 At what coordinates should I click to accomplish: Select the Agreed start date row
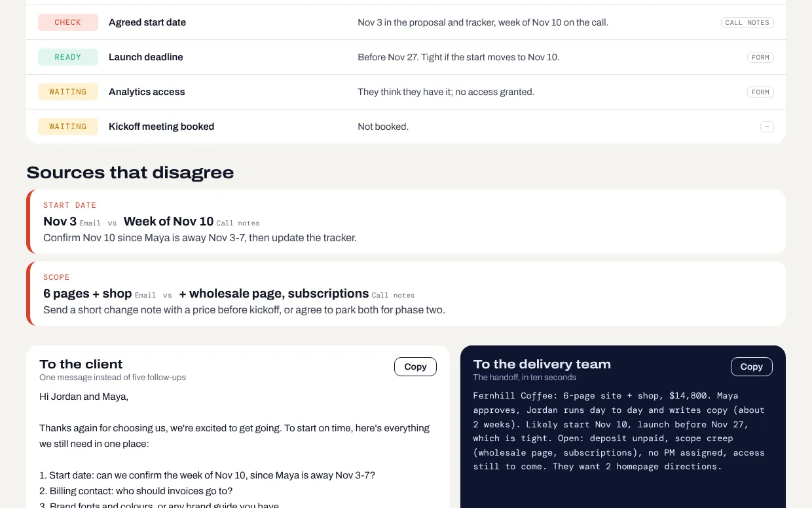coord(406,22)
